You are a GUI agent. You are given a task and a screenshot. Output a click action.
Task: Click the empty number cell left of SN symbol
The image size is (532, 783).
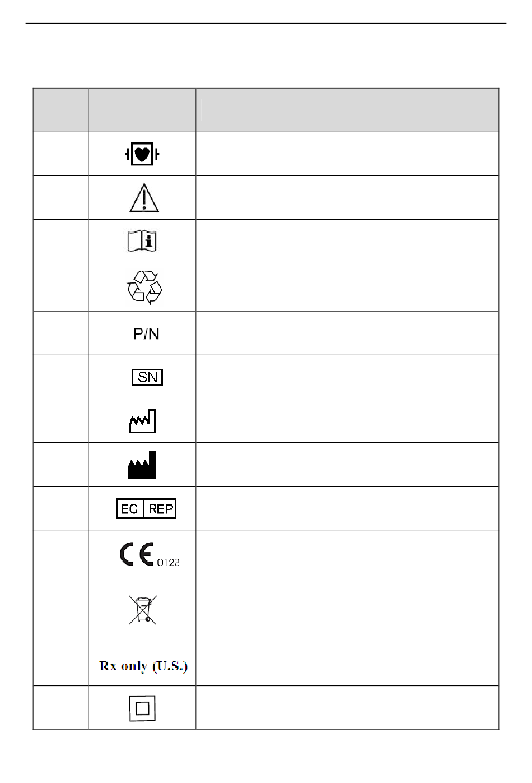coord(60,377)
